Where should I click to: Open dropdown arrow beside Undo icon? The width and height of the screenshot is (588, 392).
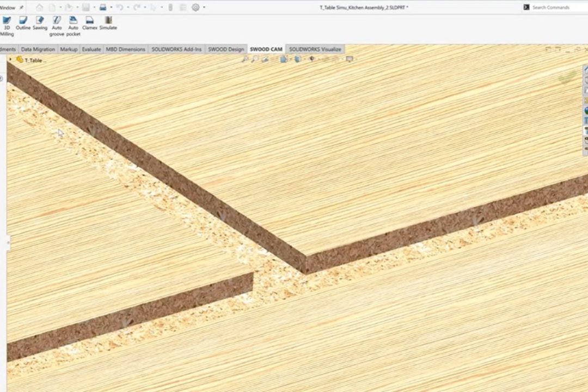(128, 7)
